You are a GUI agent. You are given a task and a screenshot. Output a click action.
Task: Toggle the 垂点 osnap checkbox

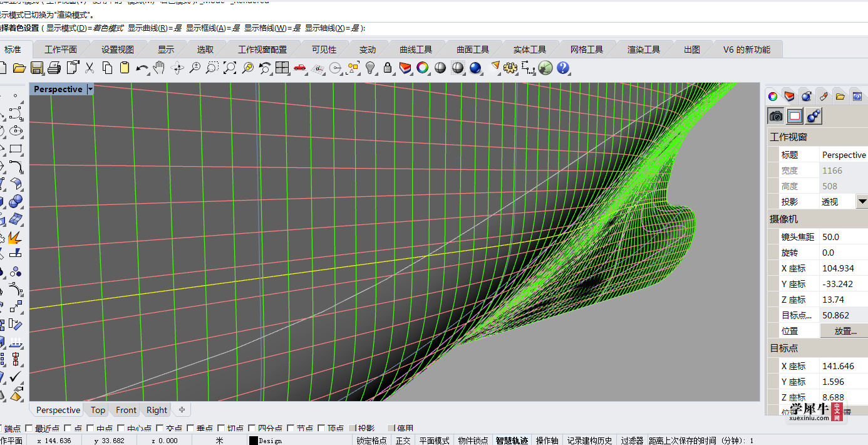click(x=191, y=429)
